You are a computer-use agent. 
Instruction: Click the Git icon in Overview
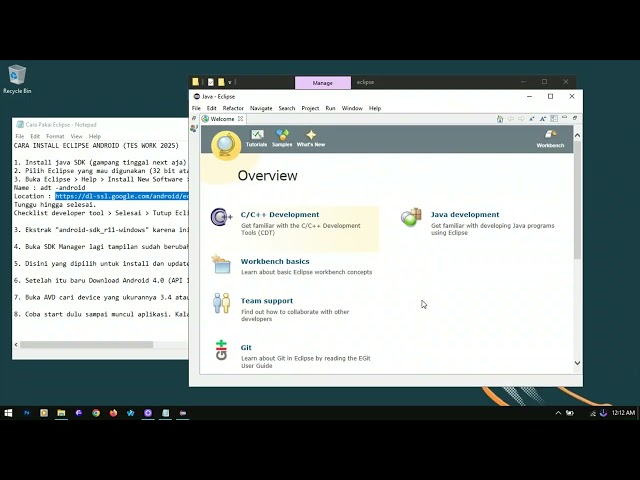[221, 350]
